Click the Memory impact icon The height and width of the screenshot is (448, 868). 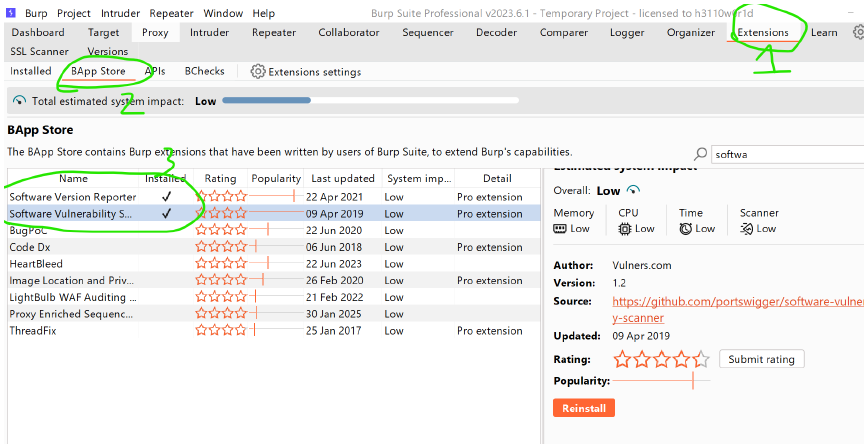[x=560, y=229]
